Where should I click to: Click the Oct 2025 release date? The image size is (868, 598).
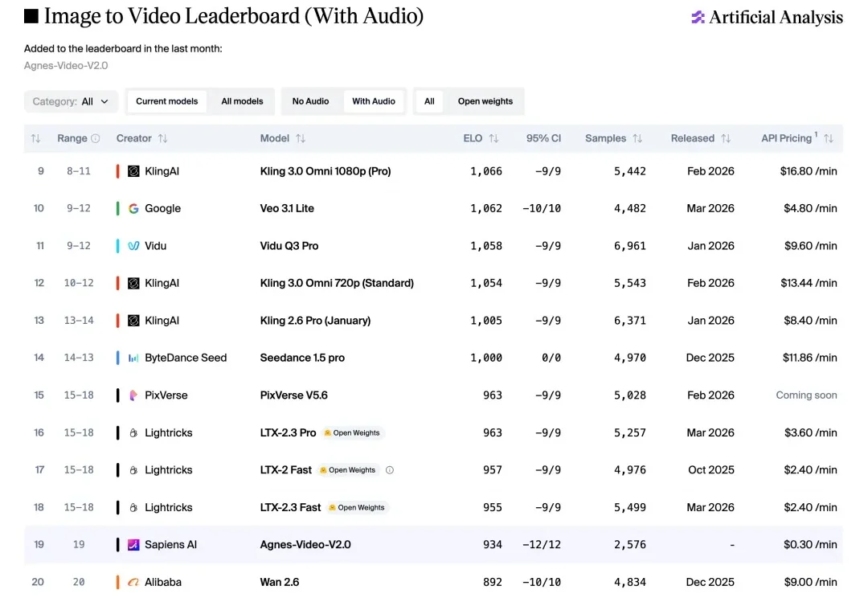pyautogui.click(x=711, y=470)
